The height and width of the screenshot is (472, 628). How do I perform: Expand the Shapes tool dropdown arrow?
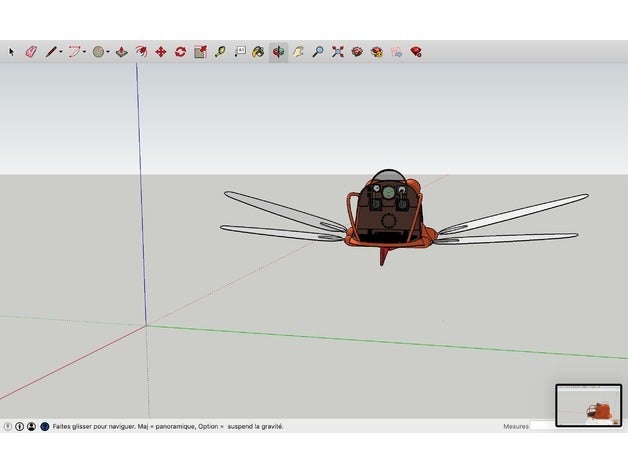point(109,51)
